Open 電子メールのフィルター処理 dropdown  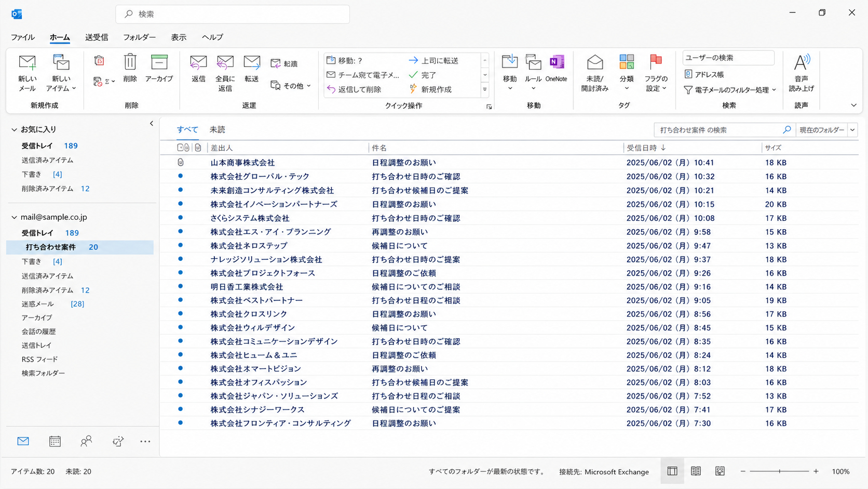point(730,90)
